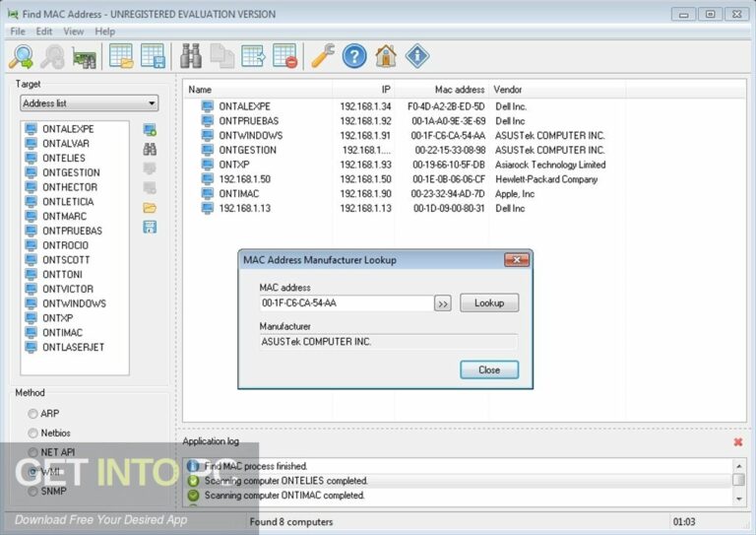Click the >> button beside MAC address field
This screenshot has height=535, width=756.
click(443, 303)
